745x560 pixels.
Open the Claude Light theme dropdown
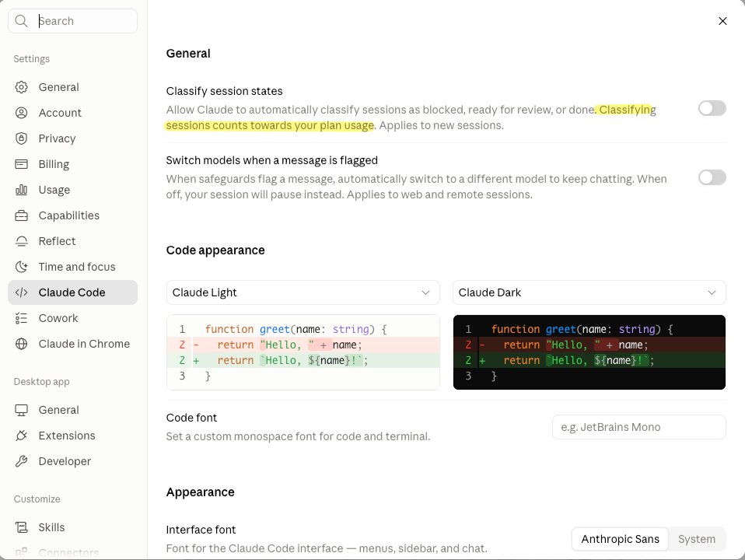pyautogui.click(x=303, y=292)
